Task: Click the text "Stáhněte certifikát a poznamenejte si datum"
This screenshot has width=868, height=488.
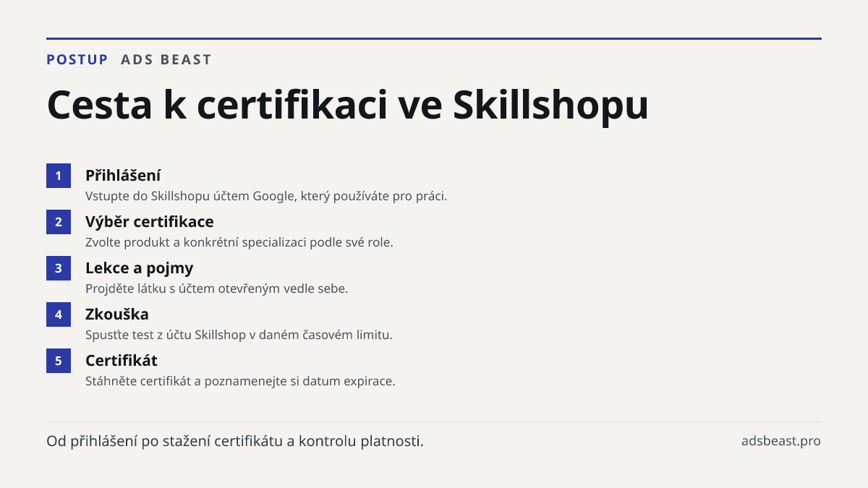Action: click(x=212, y=381)
